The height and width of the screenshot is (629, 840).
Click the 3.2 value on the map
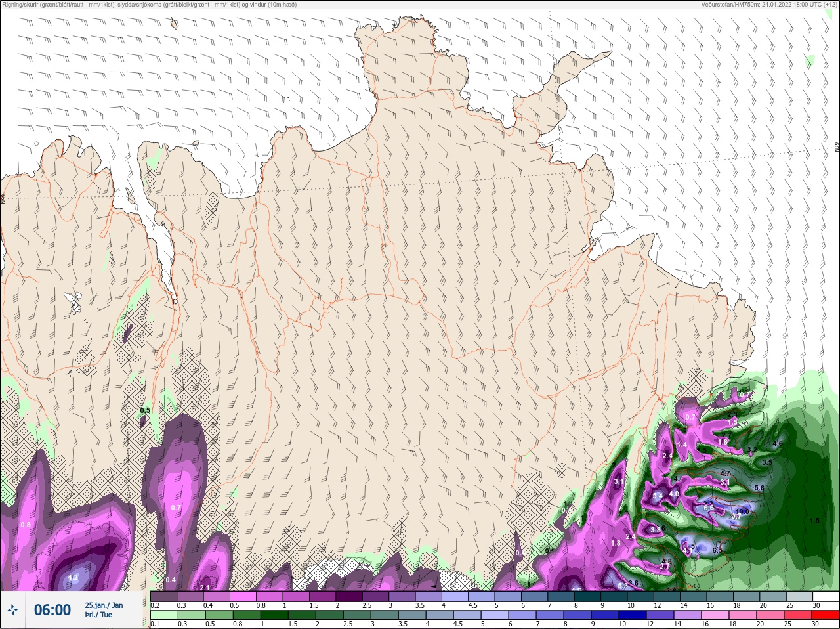point(752,450)
